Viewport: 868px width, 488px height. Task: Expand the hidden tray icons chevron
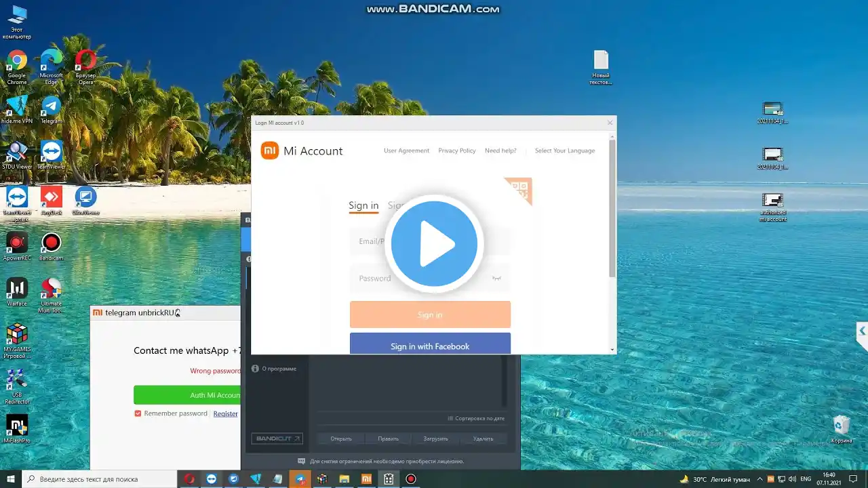pos(759,479)
